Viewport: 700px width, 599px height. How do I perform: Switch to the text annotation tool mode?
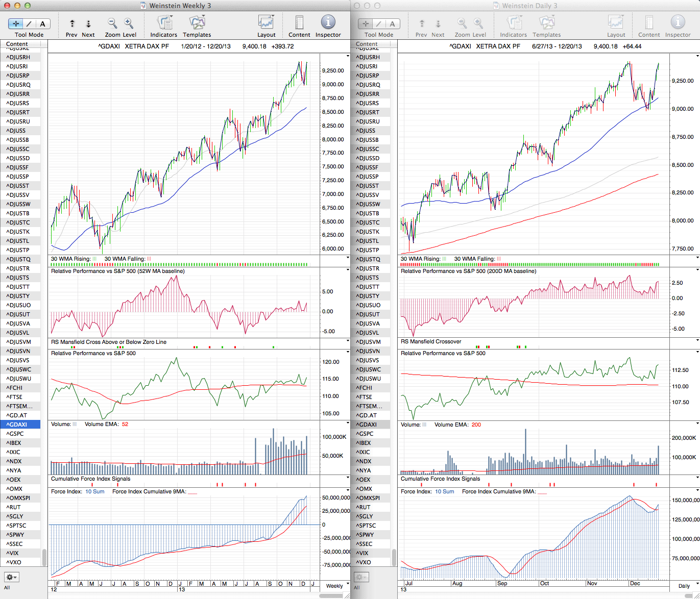[42, 23]
